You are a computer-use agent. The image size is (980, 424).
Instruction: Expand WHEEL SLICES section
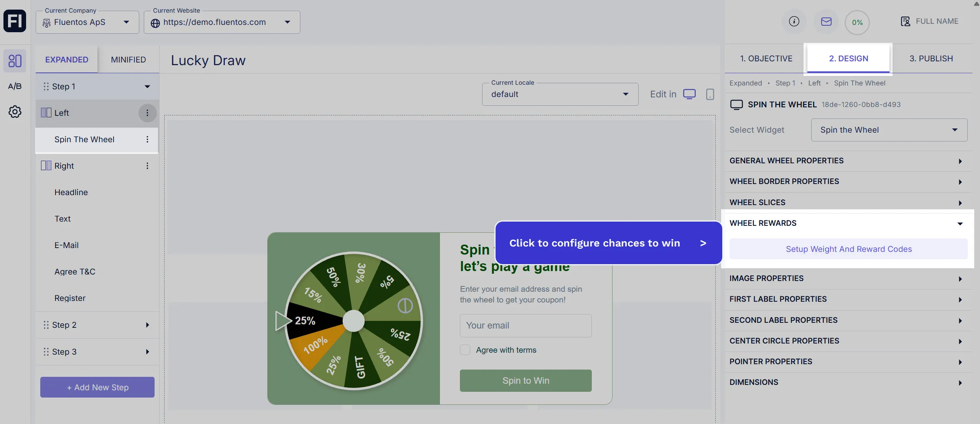tap(848, 202)
